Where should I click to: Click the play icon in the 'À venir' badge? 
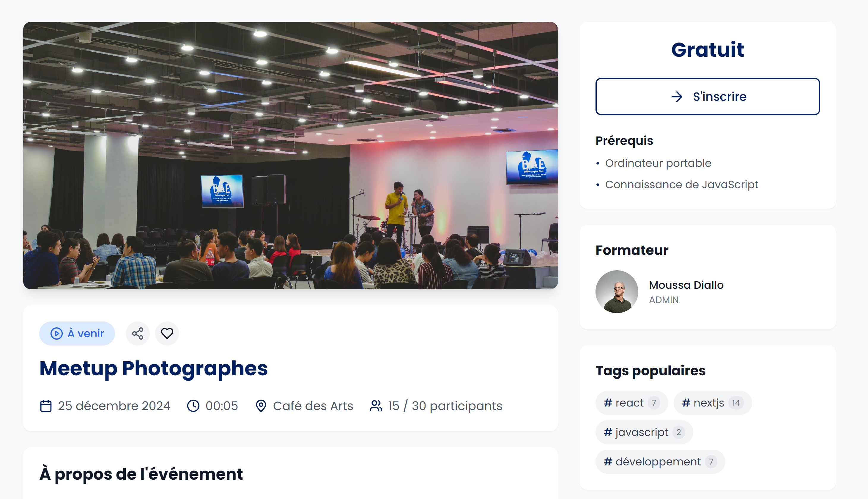[56, 333]
